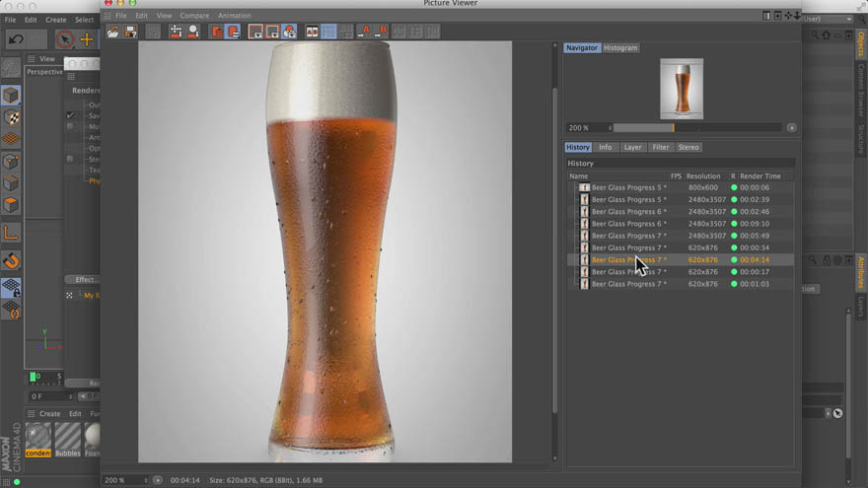
Task: Switch to the Info tab
Action: 605,147
